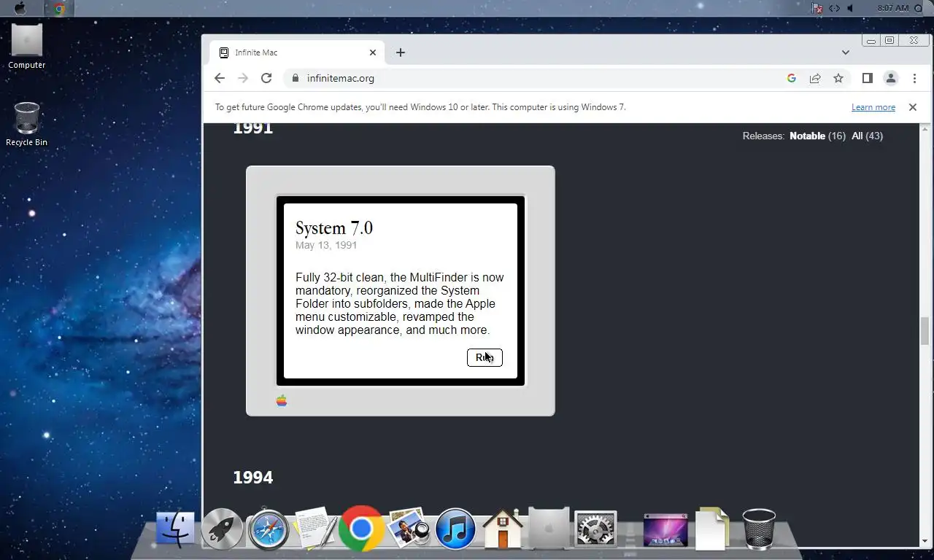
Task: Click the Google search icon in address bar
Action: point(792,78)
